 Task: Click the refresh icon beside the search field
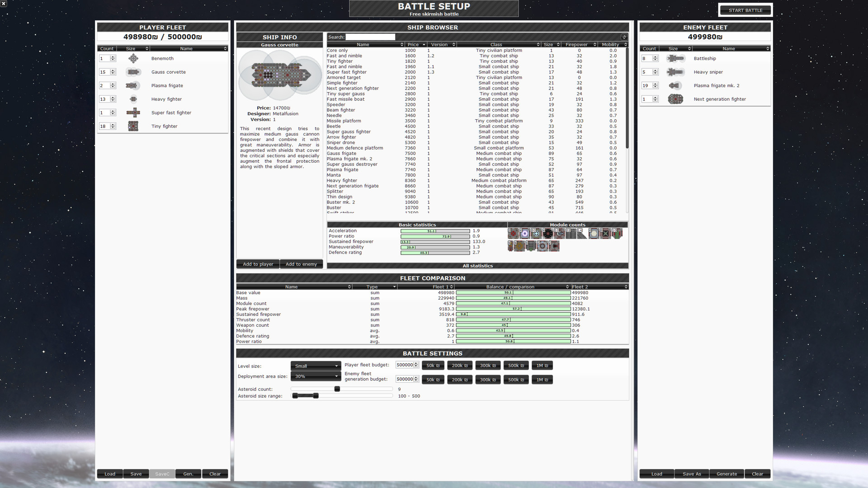click(624, 37)
